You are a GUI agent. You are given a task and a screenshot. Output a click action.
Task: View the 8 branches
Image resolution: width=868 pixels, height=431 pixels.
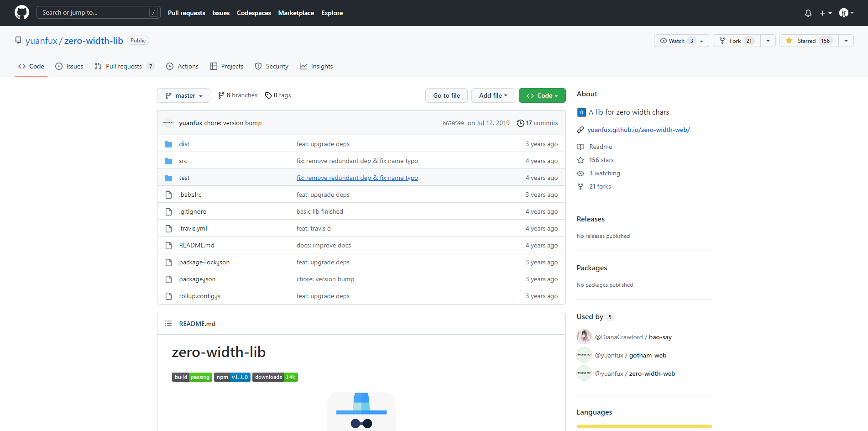click(x=238, y=95)
